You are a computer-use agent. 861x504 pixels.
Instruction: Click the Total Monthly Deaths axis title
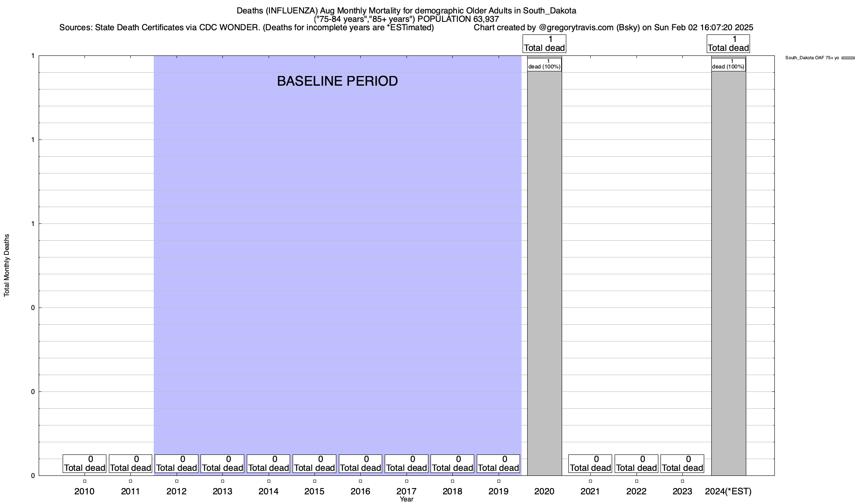click(x=7, y=265)
